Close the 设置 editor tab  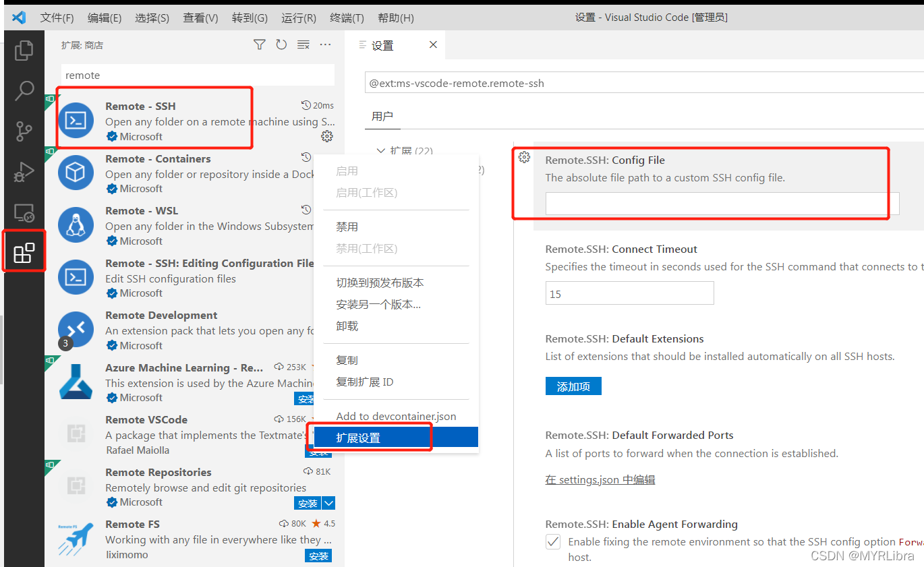click(433, 44)
